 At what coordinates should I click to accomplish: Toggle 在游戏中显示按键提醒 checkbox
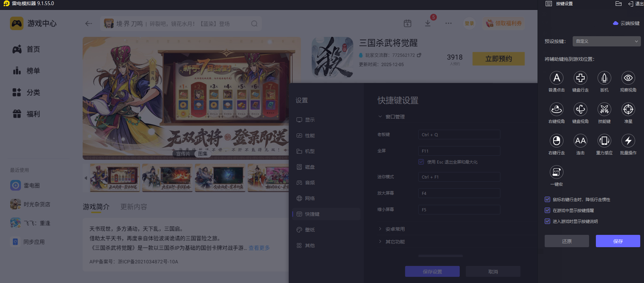click(547, 210)
